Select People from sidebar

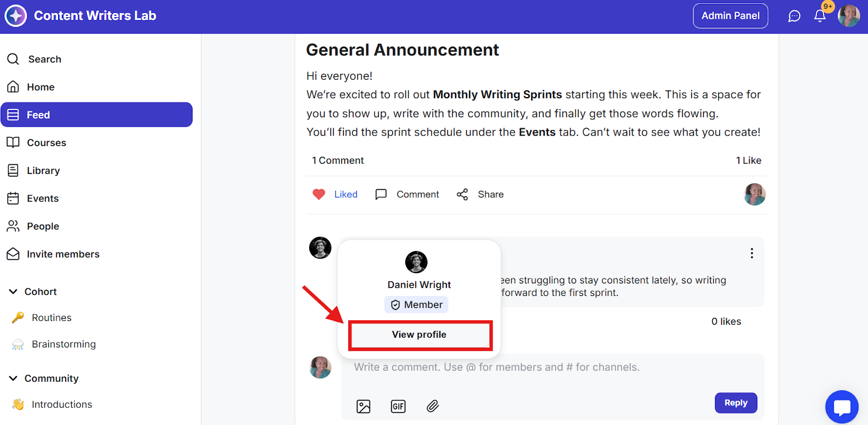pos(43,226)
